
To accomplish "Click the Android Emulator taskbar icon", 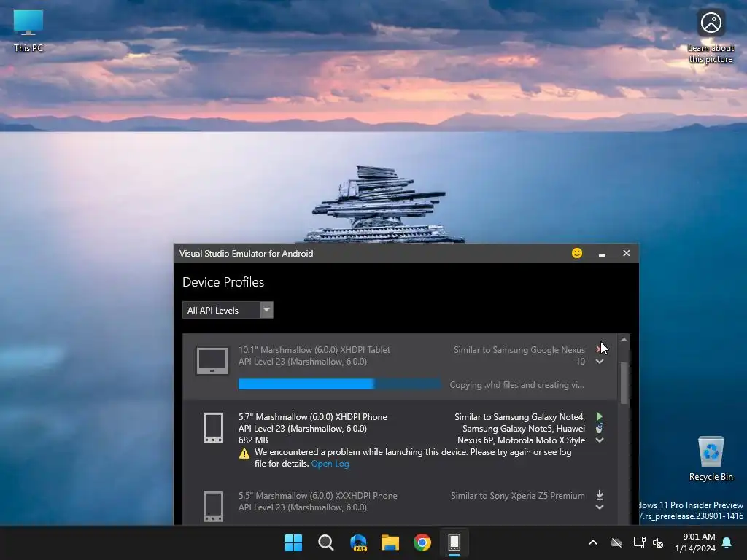I will click(454, 542).
